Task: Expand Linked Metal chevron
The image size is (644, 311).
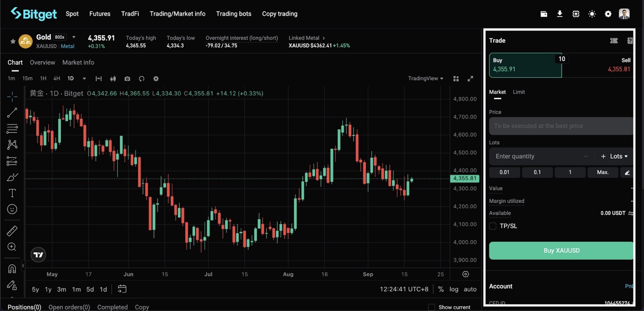Action: tap(324, 38)
